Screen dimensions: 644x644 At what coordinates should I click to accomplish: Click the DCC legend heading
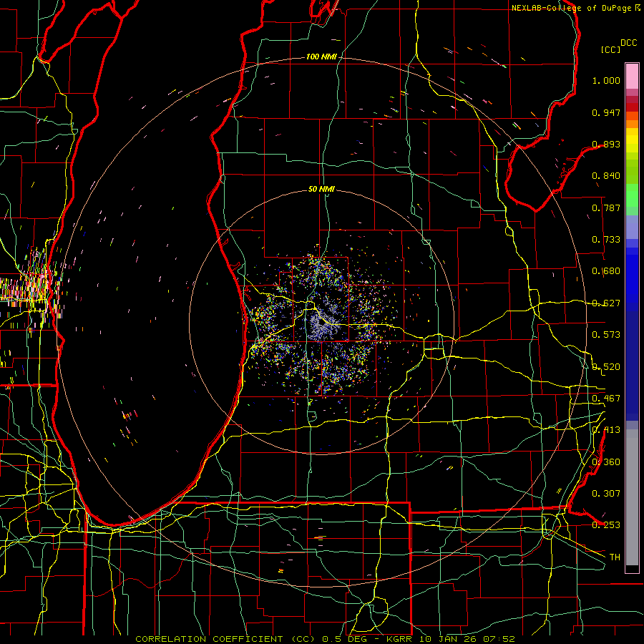pos(628,43)
